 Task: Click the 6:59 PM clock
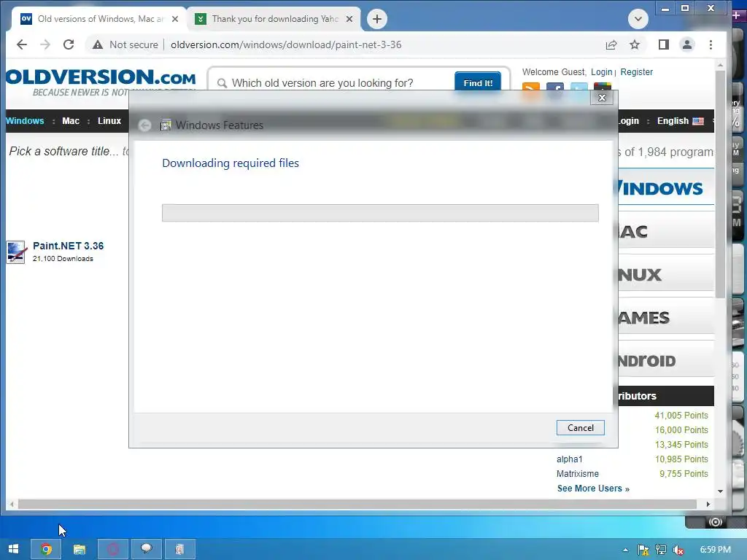point(715,550)
